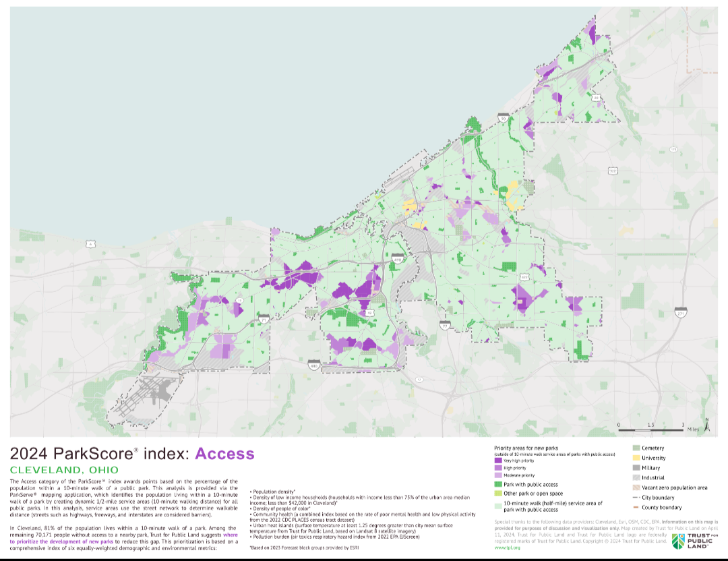Click the 'Military' legend label
Image resolution: width=728 pixels, height=561 pixels.
pyautogui.click(x=651, y=468)
